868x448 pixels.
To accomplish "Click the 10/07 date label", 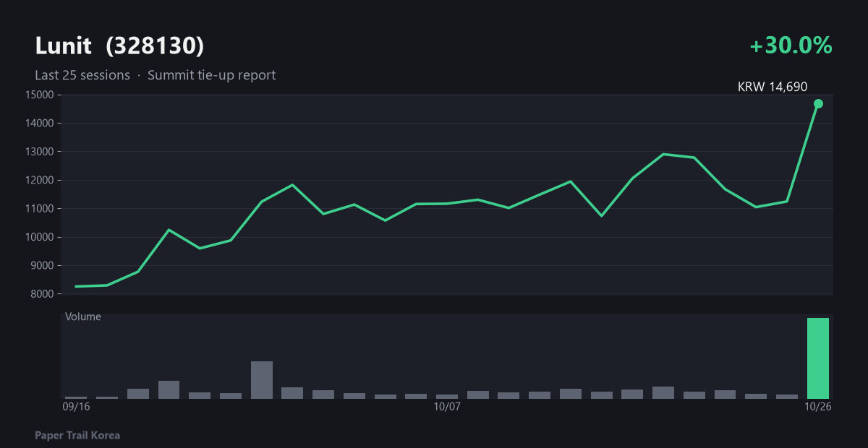I will [x=447, y=407].
